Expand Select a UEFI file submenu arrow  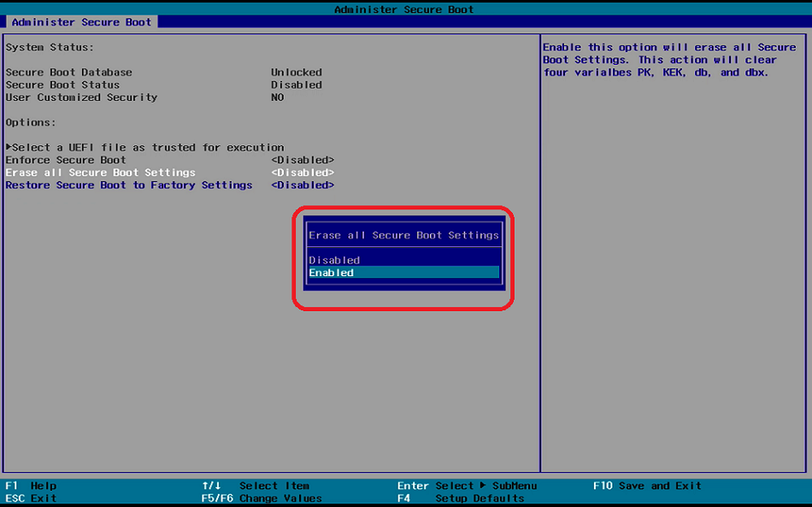[9, 147]
